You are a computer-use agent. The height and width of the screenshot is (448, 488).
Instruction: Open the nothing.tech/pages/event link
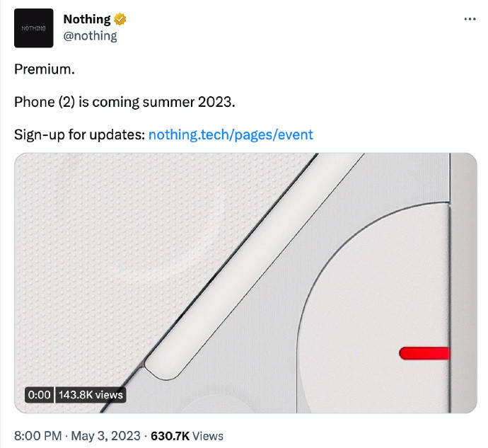coord(231,134)
